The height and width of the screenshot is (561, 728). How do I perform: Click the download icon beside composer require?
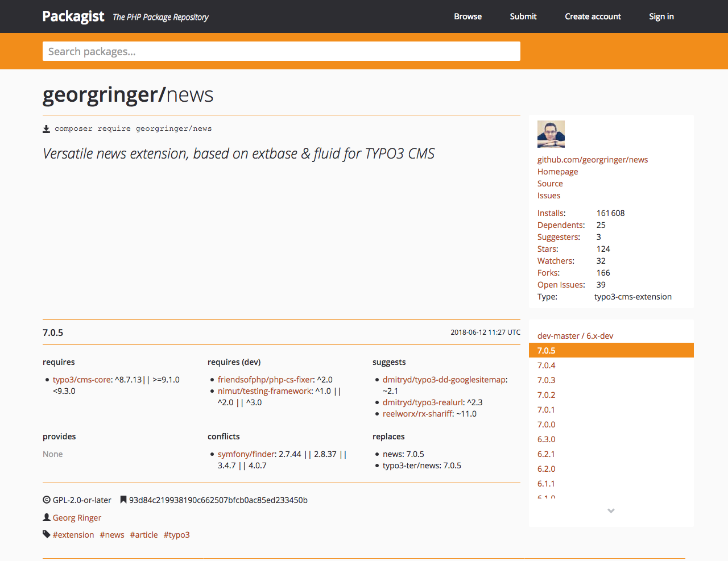(x=47, y=129)
